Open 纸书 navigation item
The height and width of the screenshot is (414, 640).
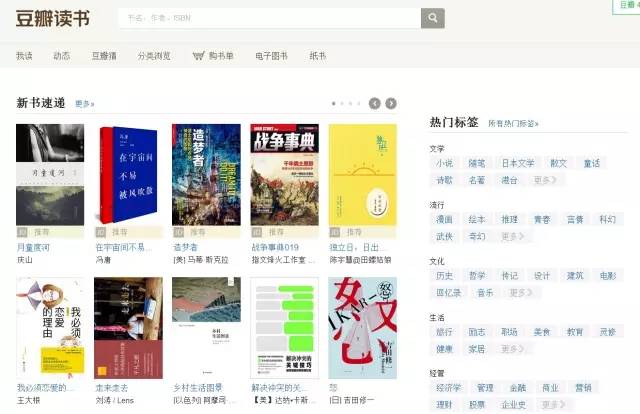coord(318,56)
